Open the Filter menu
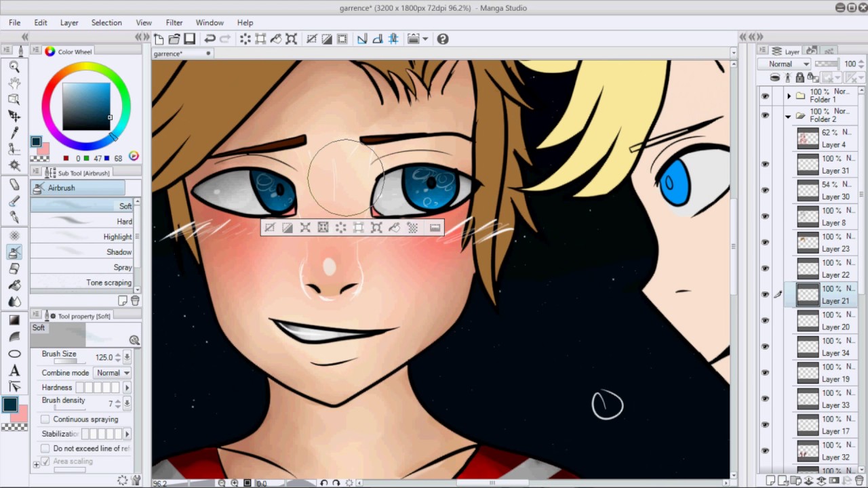868x488 pixels. [174, 22]
